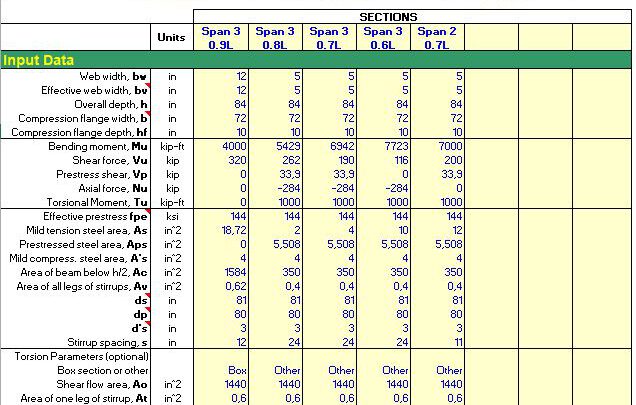Select the Torsion Parameters (optional) label
The width and height of the screenshot is (636, 405).
82,357
